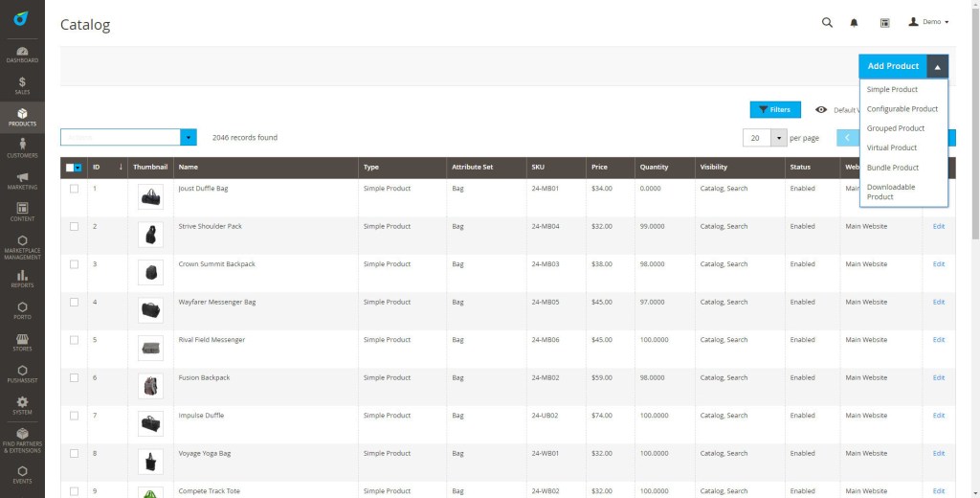Select the Voyage Yoga Bag checkbox
Screen dimensions: 980x498
(75, 454)
